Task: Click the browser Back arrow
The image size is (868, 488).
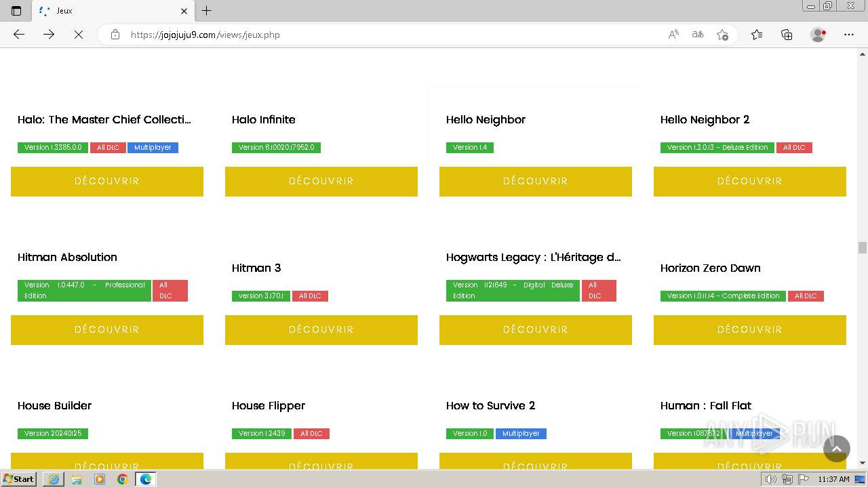Action: pos(19,35)
